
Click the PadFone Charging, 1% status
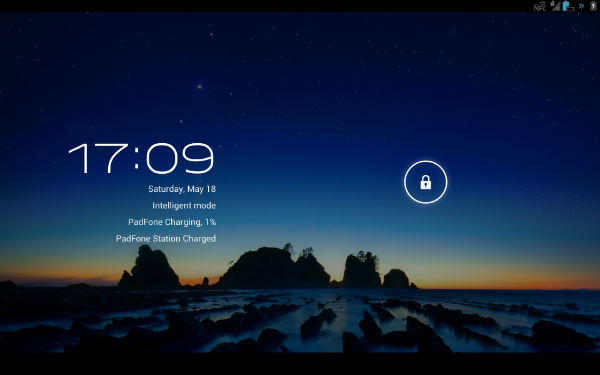(172, 222)
